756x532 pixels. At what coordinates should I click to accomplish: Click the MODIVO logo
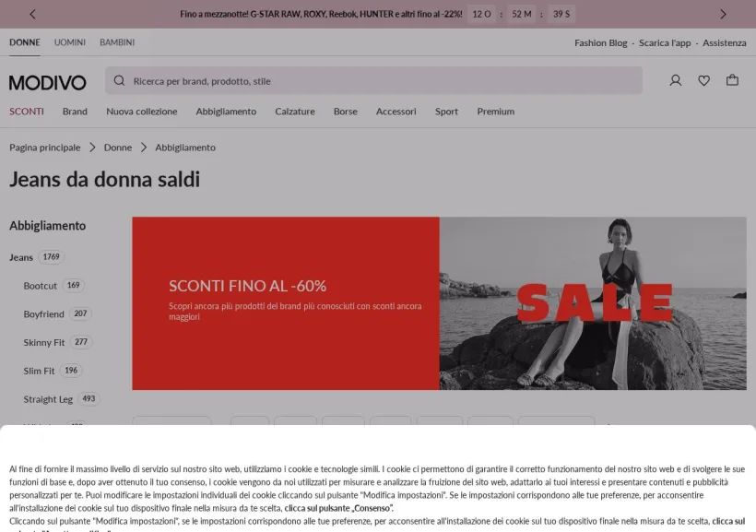pyautogui.click(x=47, y=82)
